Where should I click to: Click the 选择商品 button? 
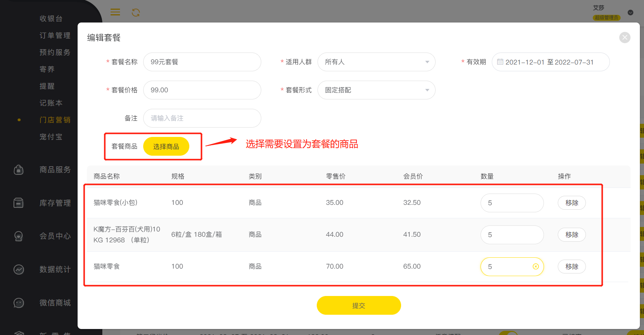click(x=166, y=146)
